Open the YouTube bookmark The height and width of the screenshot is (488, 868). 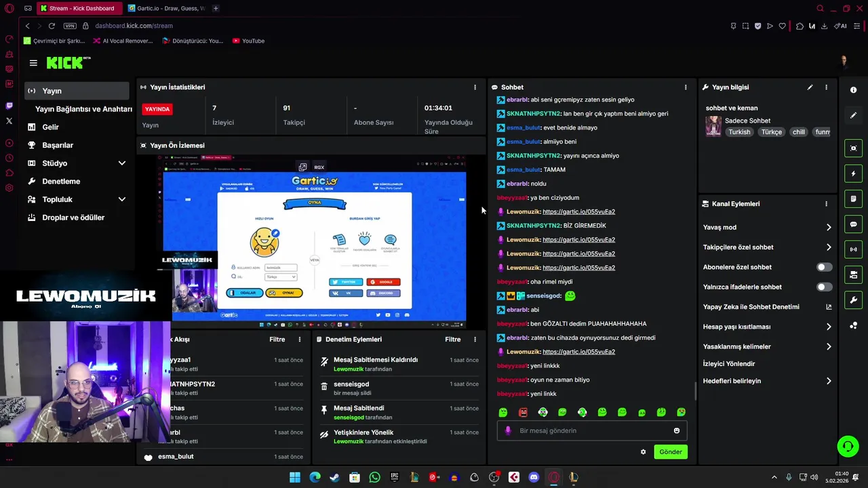point(248,41)
